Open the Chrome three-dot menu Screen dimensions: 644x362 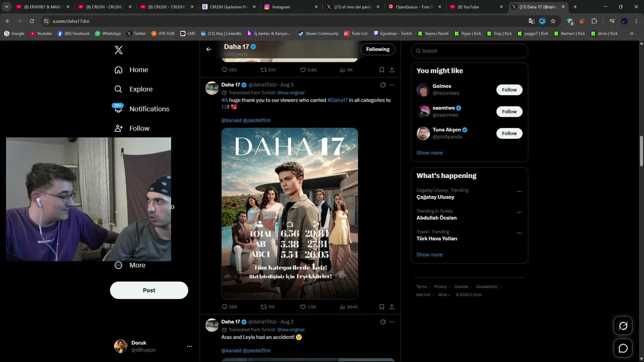pyautogui.click(x=635, y=21)
